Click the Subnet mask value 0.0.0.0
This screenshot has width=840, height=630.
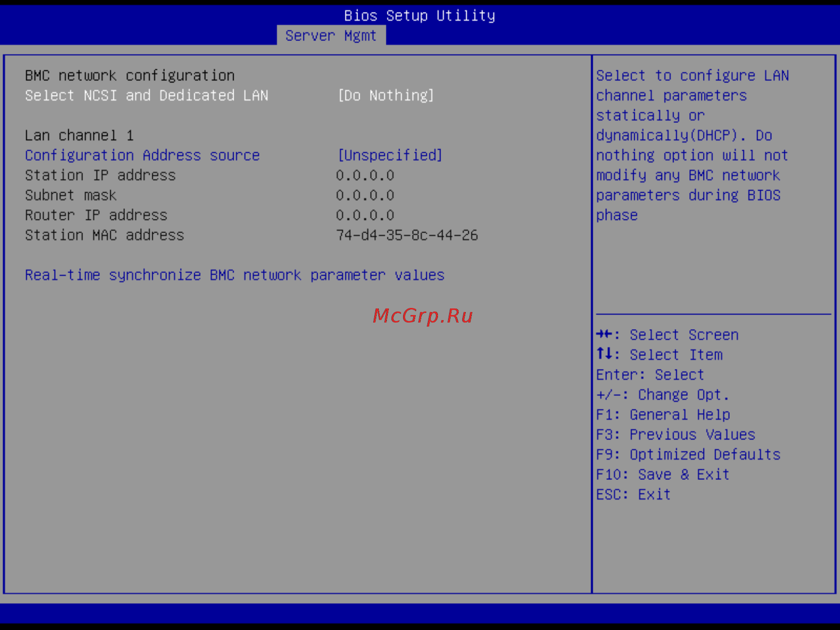[x=365, y=195]
